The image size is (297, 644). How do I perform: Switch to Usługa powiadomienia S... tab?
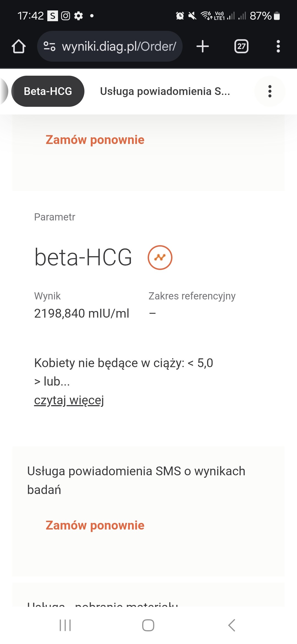[165, 91]
